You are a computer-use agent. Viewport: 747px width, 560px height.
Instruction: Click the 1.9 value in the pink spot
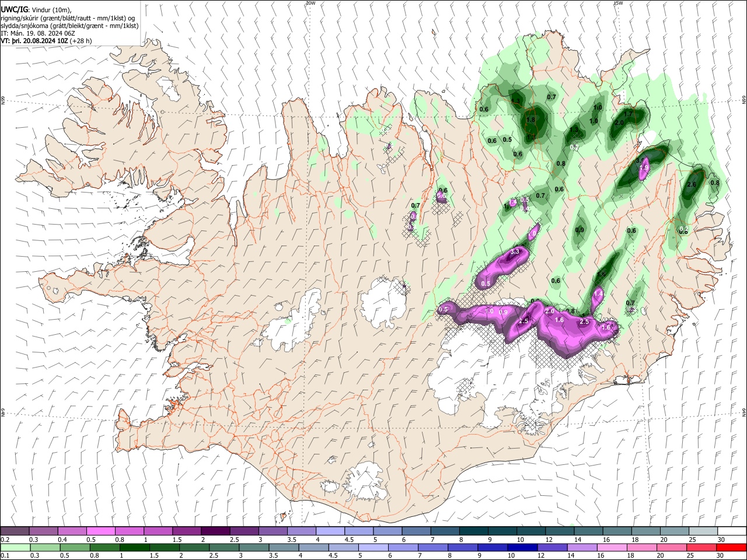pos(644,168)
